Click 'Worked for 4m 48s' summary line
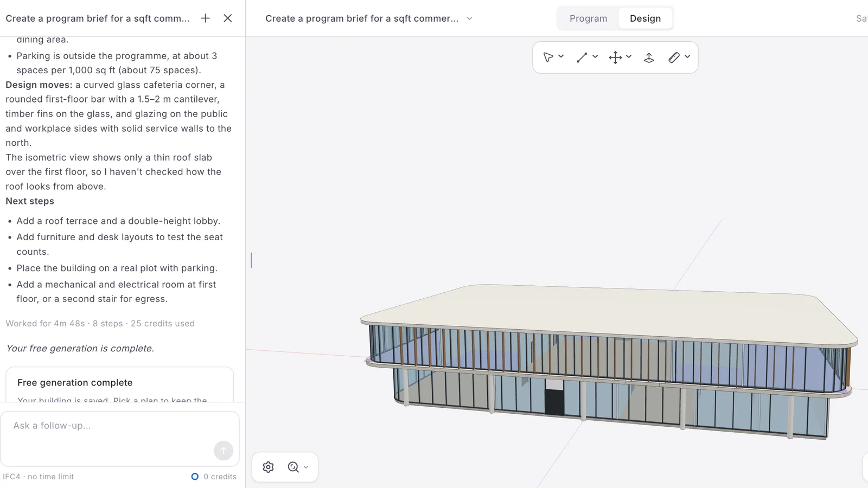The width and height of the screenshot is (868, 488). 100,324
